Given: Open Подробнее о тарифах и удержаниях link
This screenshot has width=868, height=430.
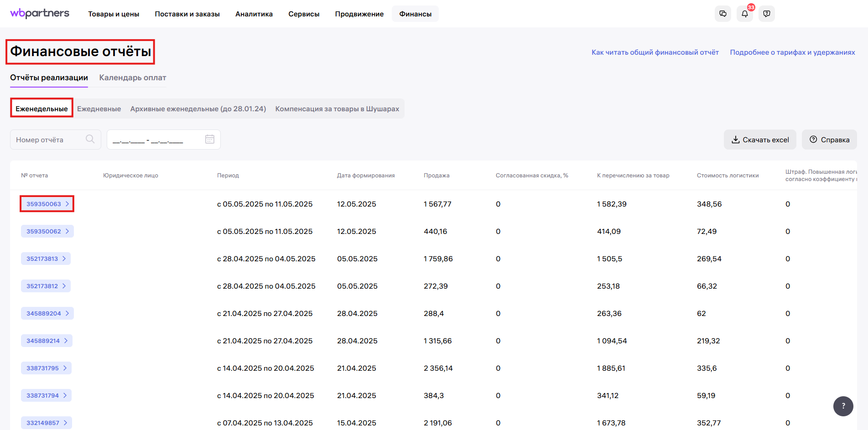Looking at the screenshot, I should pos(792,52).
